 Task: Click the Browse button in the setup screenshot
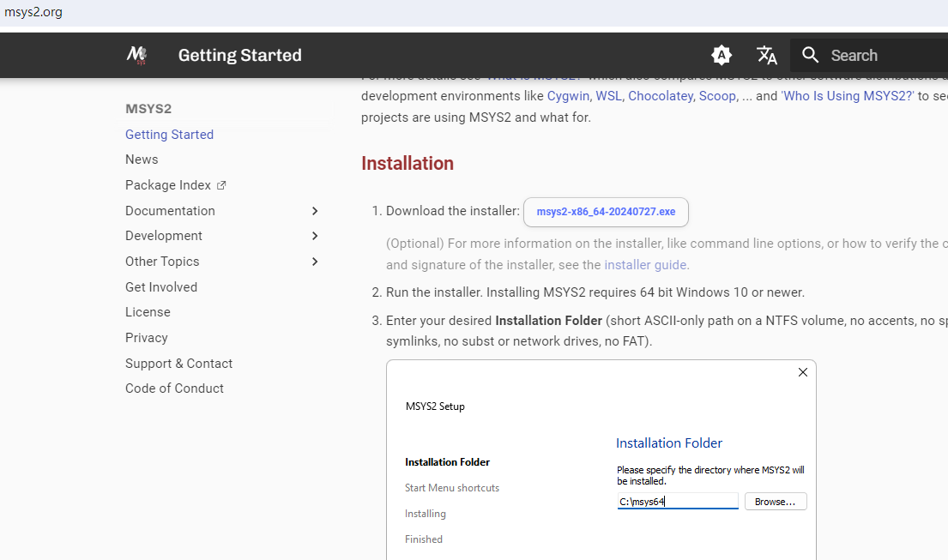[775, 501]
